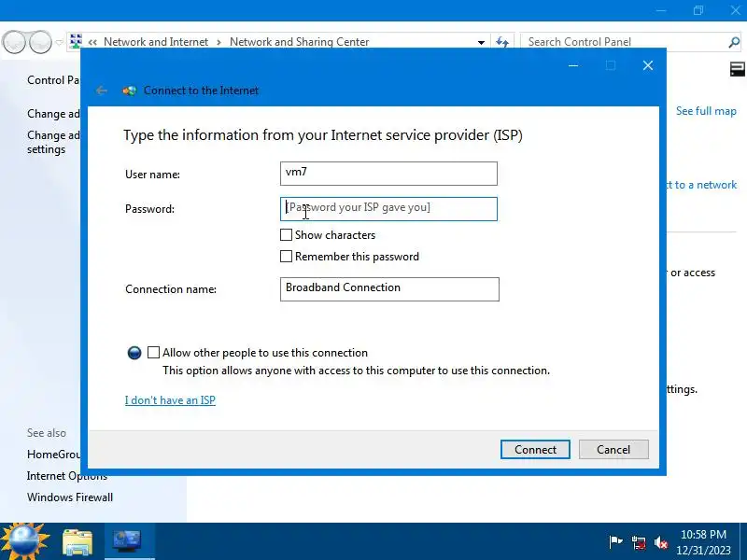This screenshot has height=560, width=747.
Task: Click Show desktop strip at taskbar end
Action: 743,541
